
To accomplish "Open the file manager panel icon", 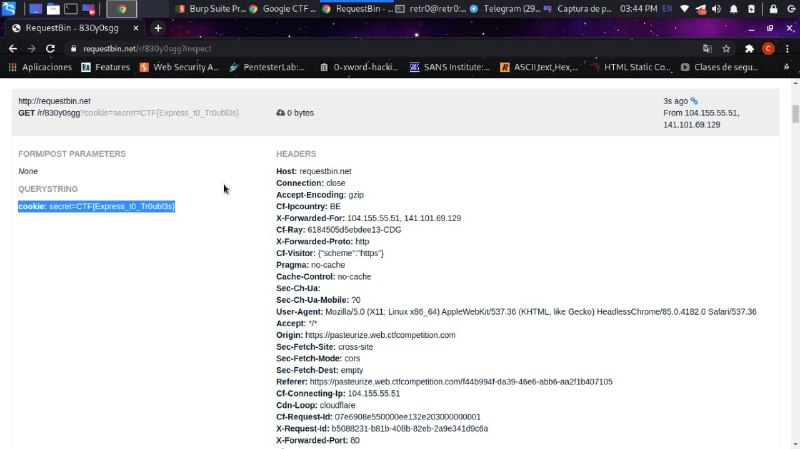I will (x=53, y=9).
